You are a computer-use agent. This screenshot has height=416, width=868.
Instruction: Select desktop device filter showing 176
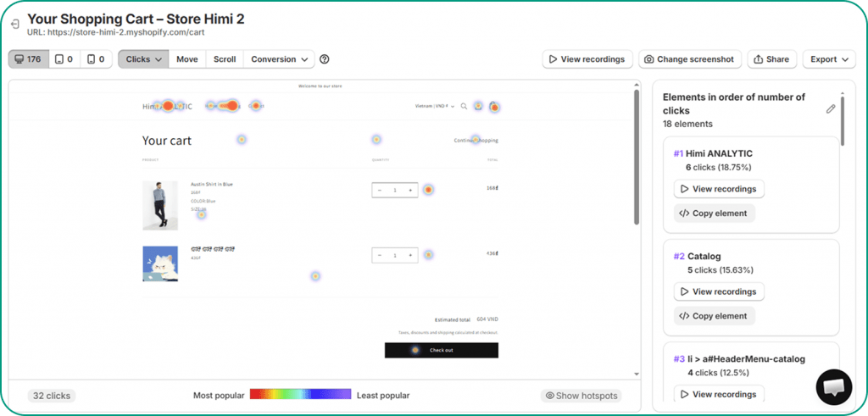coord(28,59)
